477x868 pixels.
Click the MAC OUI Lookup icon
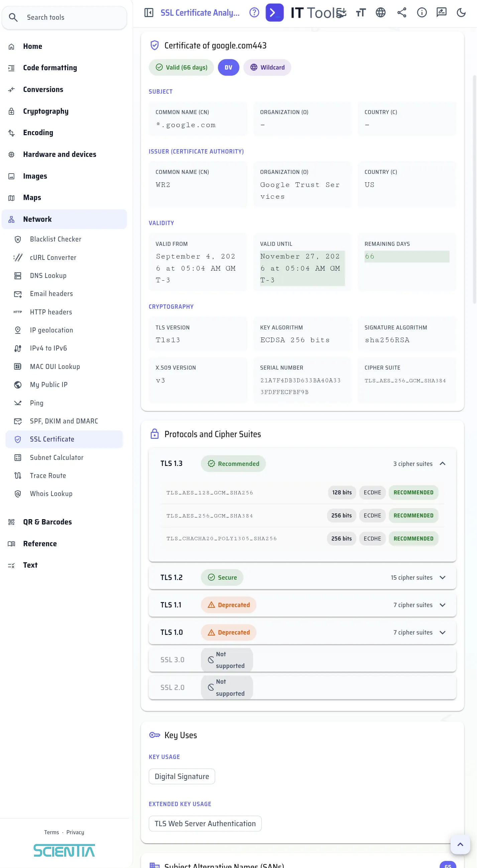pyautogui.click(x=18, y=367)
